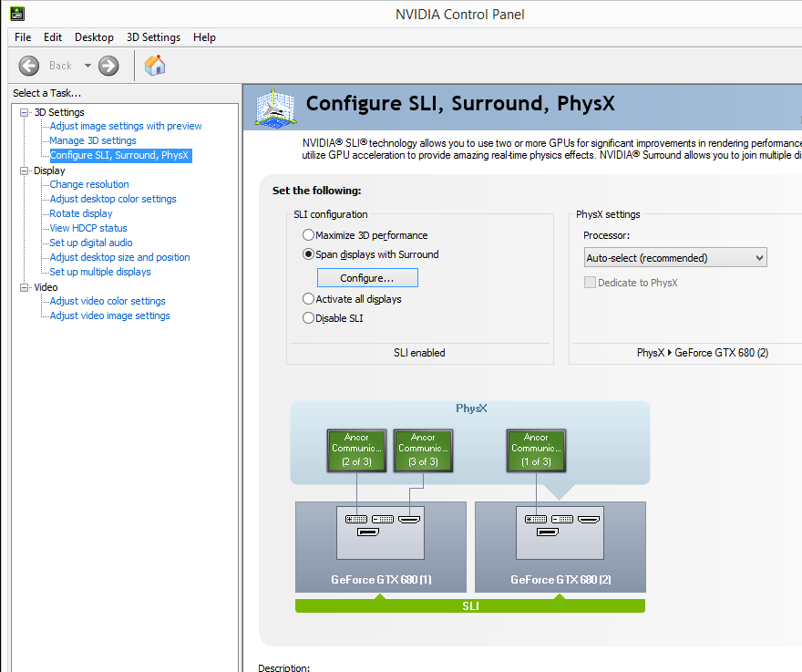Open the 3D Settings menu
This screenshot has width=802, height=672.
[x=153, y=37]
